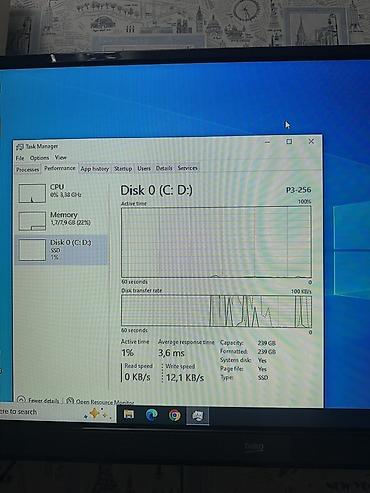Click the Disk 0 (C: D:) heading
This screenshot has height=493, width=370.
(x=156, y=190)
